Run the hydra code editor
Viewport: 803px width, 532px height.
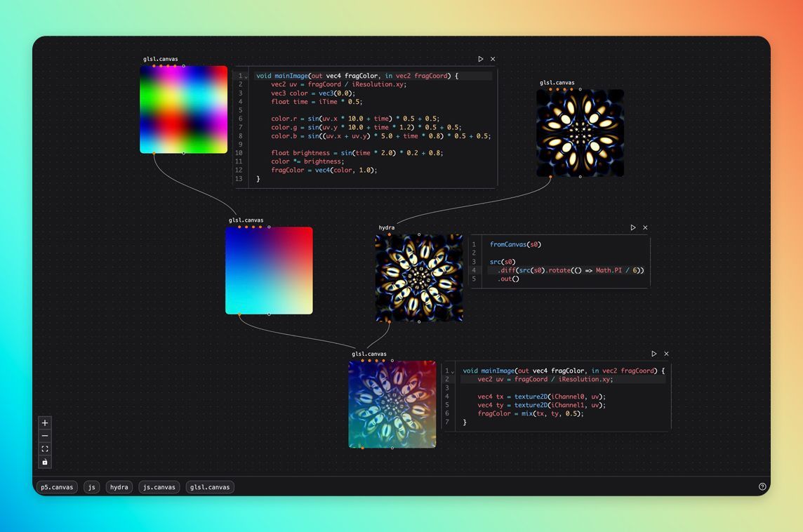coord(633,227)
